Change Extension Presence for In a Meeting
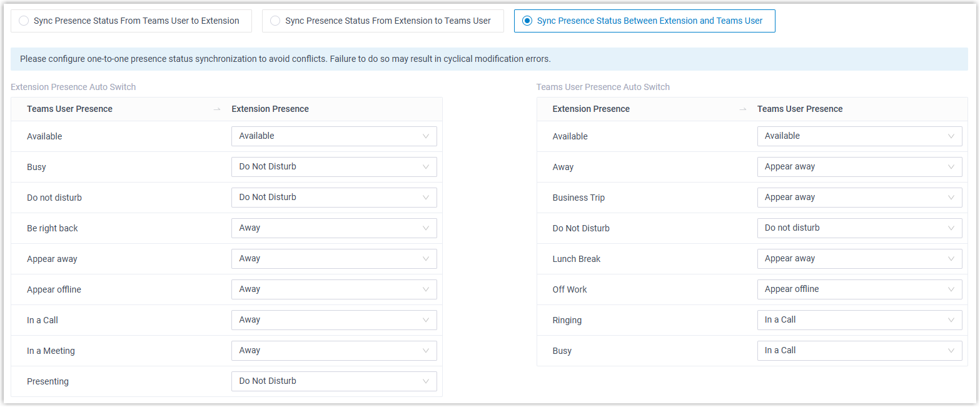The image size is (980, 407). click(x=334, y=351)
